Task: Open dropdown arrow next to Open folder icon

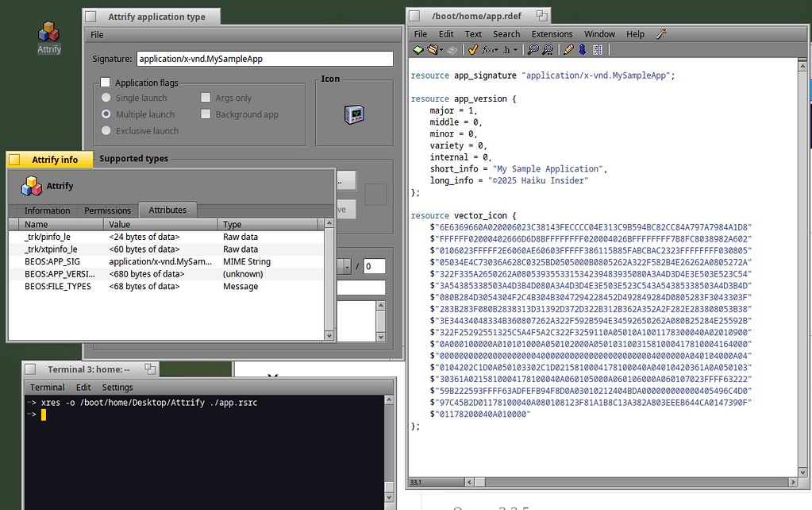Action: tap(441, 50)
